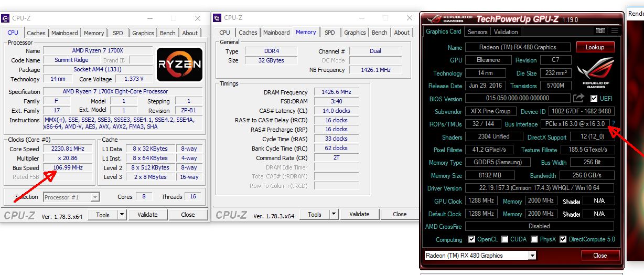Open Memory tab in left CPU-Z window
Viewport: 644px width, 275px height.
coord(94,33)
